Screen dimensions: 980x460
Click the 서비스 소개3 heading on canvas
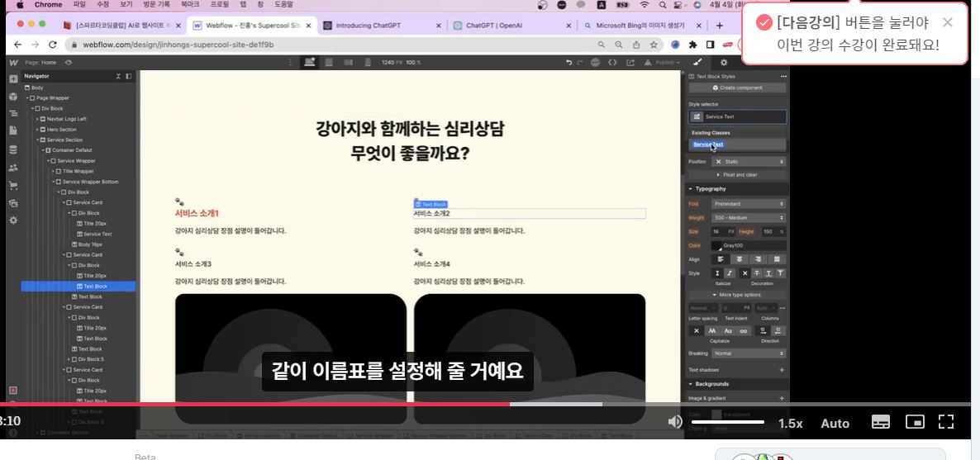(193, 264)
